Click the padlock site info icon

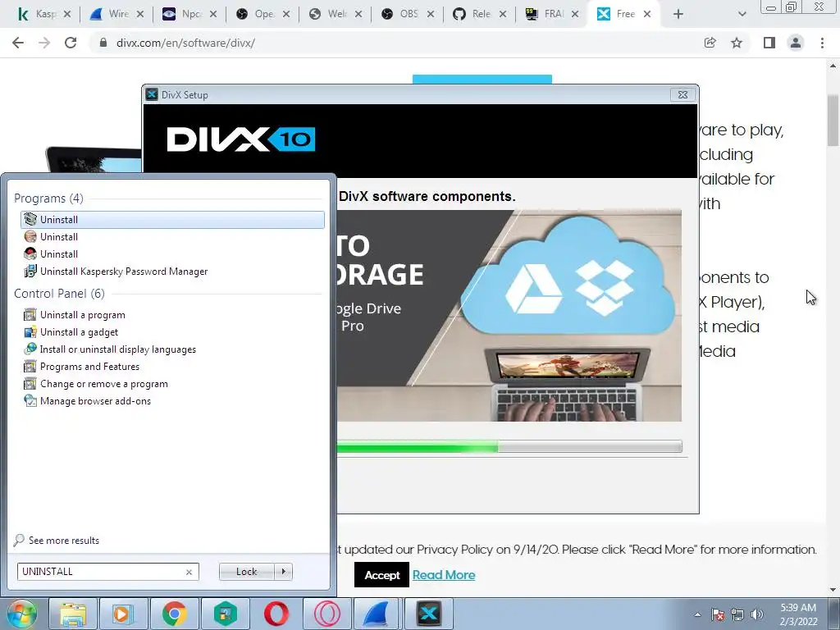[103, 43]
